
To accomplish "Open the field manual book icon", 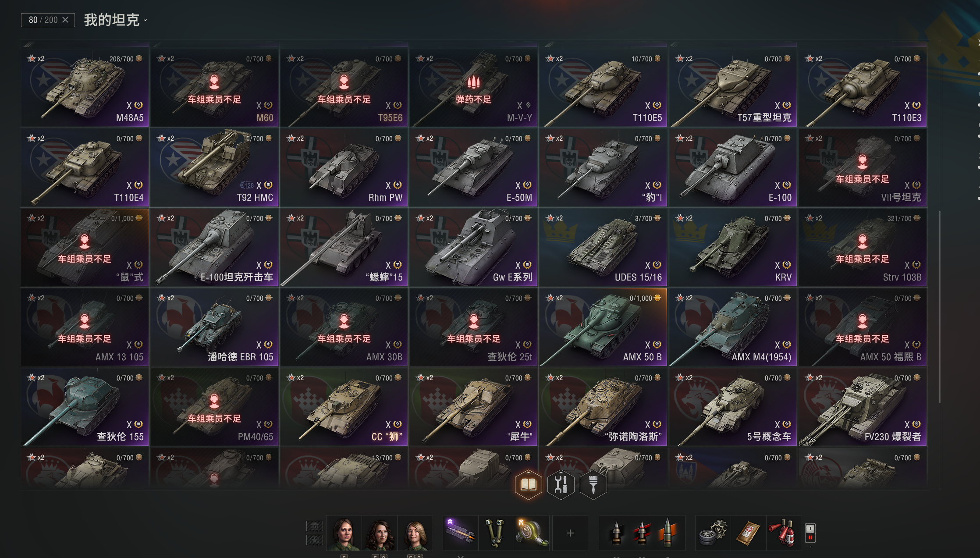I will pos(528,485).
